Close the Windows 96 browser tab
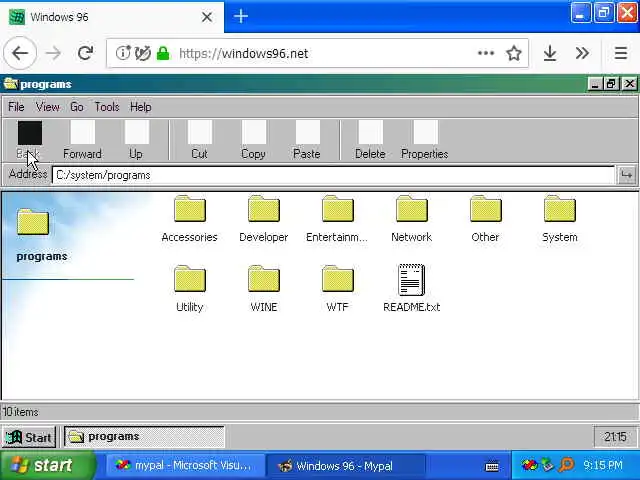 [x=207, y=17]
